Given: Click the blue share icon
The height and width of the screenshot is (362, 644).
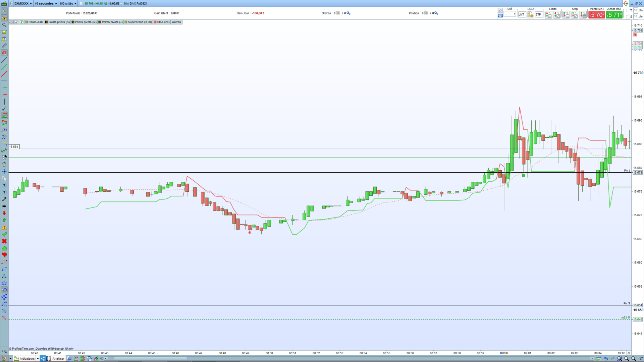Looking at the screenshot, I should 43,359.
